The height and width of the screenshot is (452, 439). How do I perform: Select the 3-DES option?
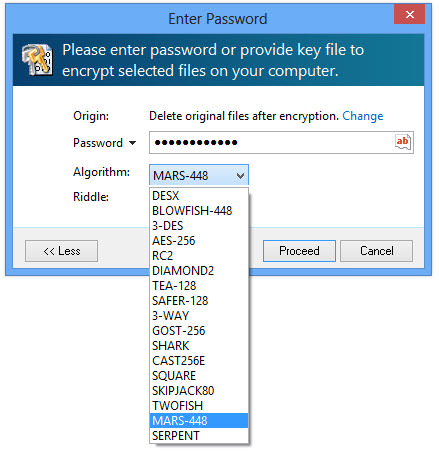coord(199,226)
